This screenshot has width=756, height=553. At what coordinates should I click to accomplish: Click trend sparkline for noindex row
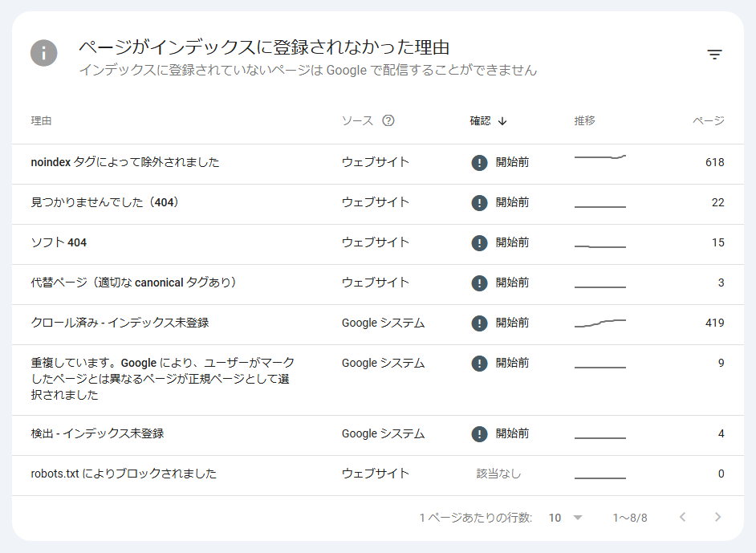click(600, 157)
